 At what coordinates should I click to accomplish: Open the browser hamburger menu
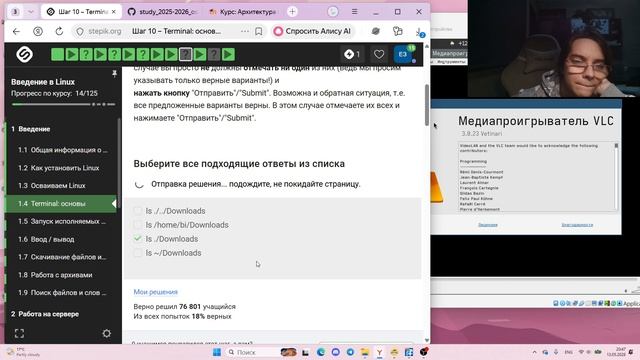pyautogui.click(x=354, y=12)
